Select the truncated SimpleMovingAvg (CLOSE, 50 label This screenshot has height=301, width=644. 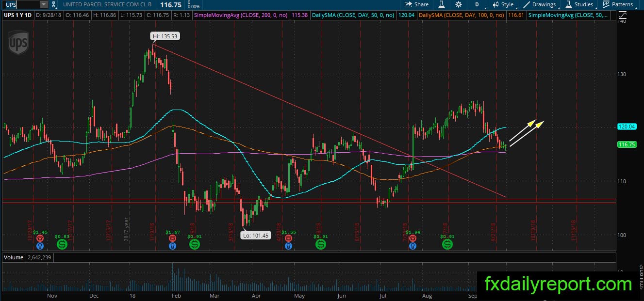click(x=568, y=16)
